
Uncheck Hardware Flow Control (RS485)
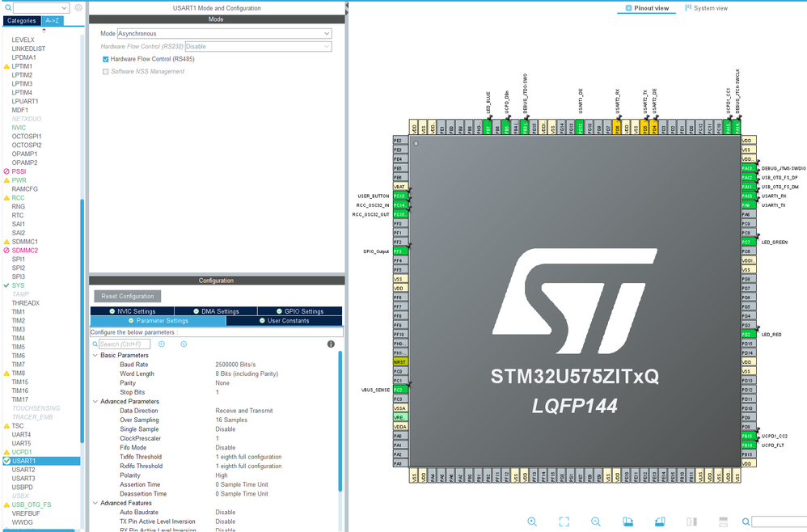[x=105, y=59]
